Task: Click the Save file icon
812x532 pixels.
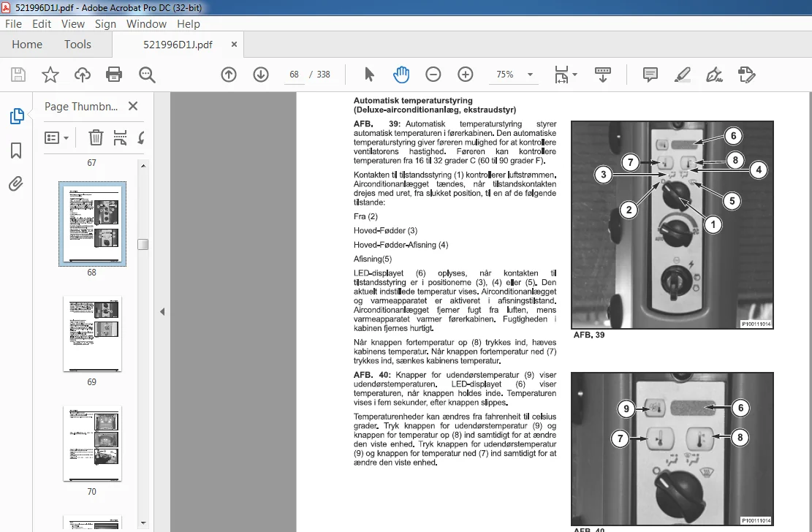Action: coord(18,75)
